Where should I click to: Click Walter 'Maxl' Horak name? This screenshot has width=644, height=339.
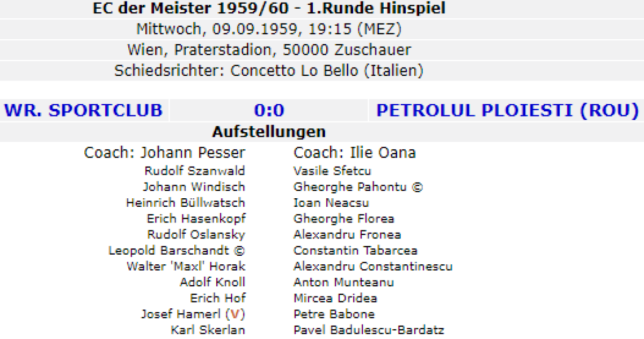click(186, 266)
